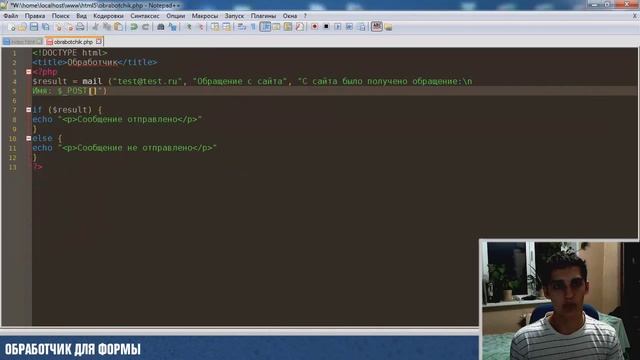Collapse the <?php block fold marker
Image resolution: width=640 pixels, height=360 pixels.
point(29,72)
